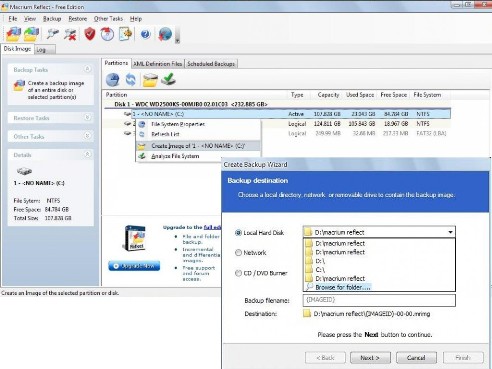The image size is (492, 369).
Task: Collapse the Backup Tasks panel
Action: point(87,69)
